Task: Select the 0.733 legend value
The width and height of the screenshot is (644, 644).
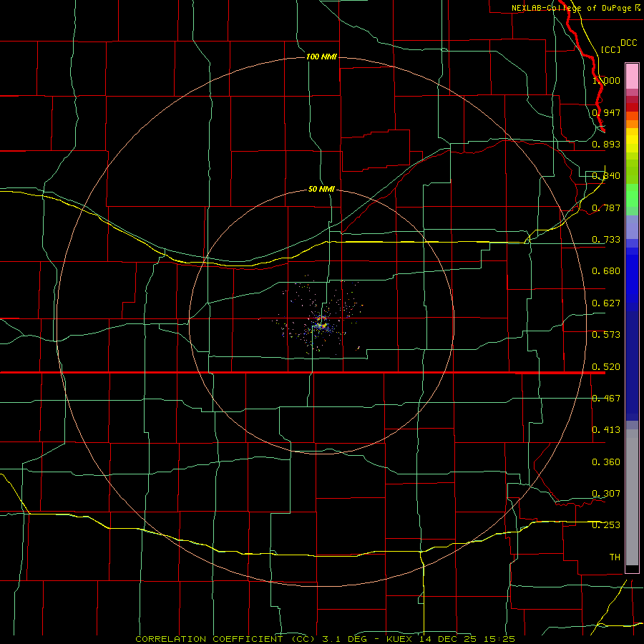Action: pyautogui.click(x=606, y=240)
